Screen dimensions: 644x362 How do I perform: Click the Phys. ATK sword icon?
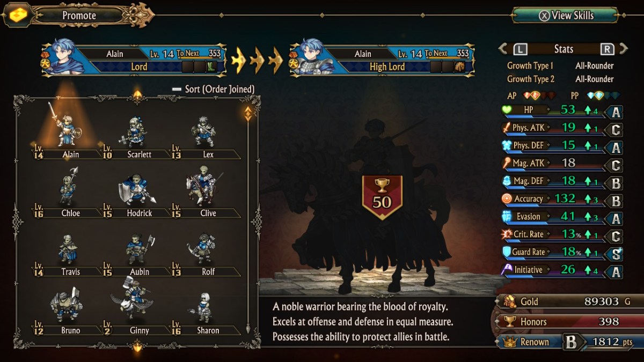[507, 128]
